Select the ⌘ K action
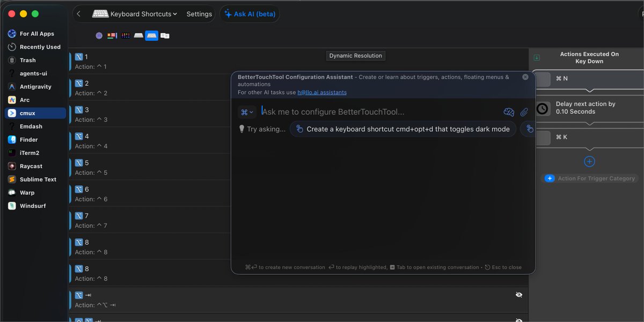This screenshot has width=644, height=322. tap(589, 137)
